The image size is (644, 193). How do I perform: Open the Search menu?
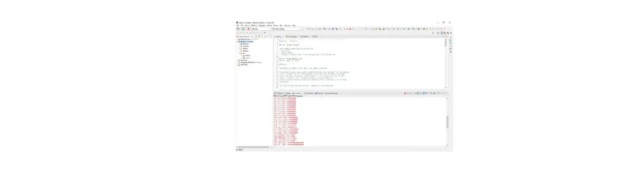pos(269,26)
